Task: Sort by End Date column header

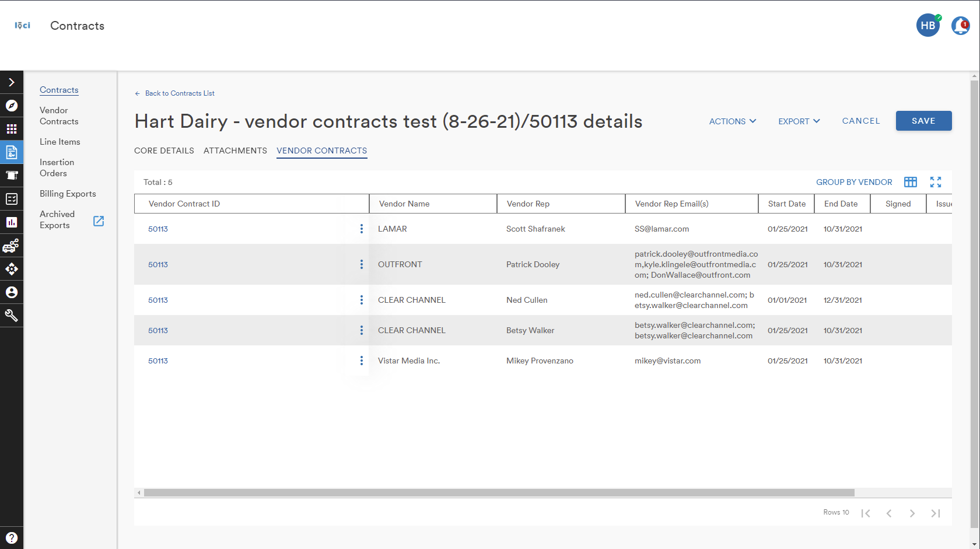Action: coord(842,204)
